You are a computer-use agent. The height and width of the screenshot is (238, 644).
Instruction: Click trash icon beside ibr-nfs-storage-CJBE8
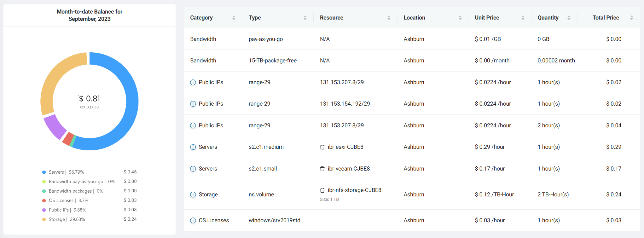click(322, 190)
